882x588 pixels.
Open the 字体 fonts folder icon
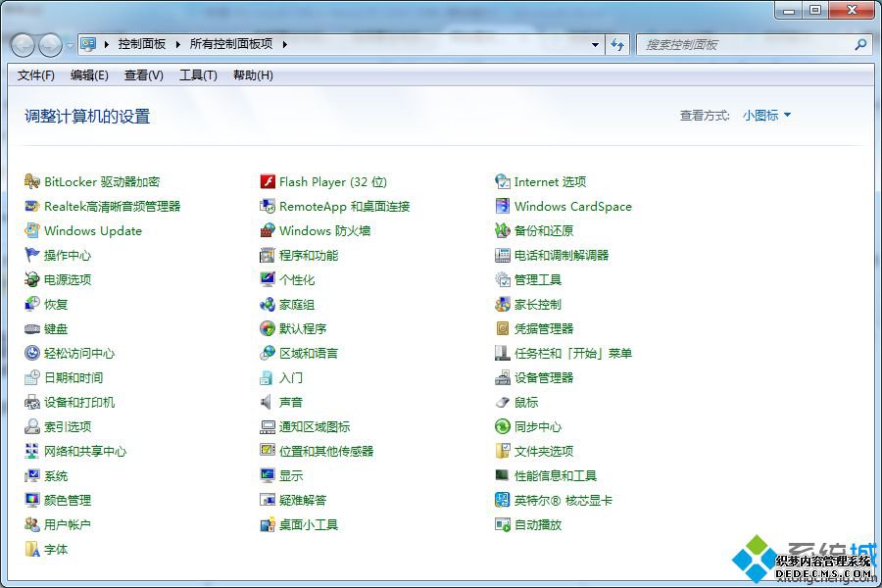(x=32, y=549)
